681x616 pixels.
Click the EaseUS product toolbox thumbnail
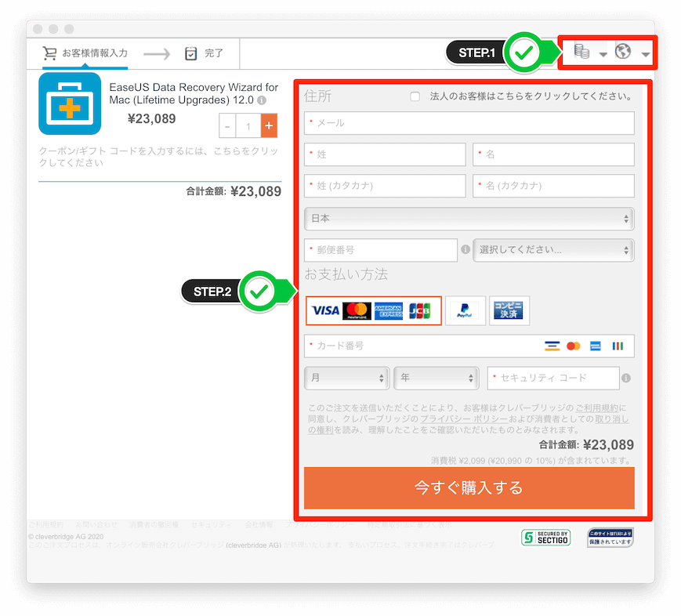[x=70, y=103]
